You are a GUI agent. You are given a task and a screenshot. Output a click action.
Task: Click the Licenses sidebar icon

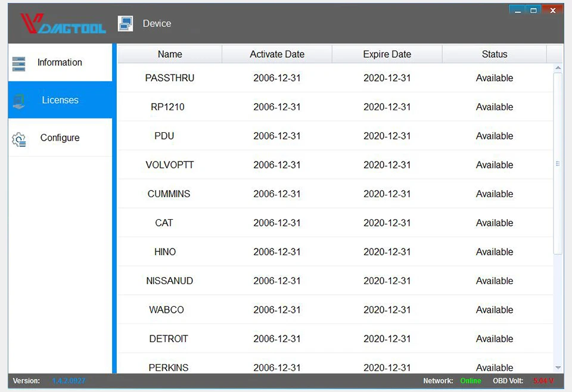click(x=18, y=101)
